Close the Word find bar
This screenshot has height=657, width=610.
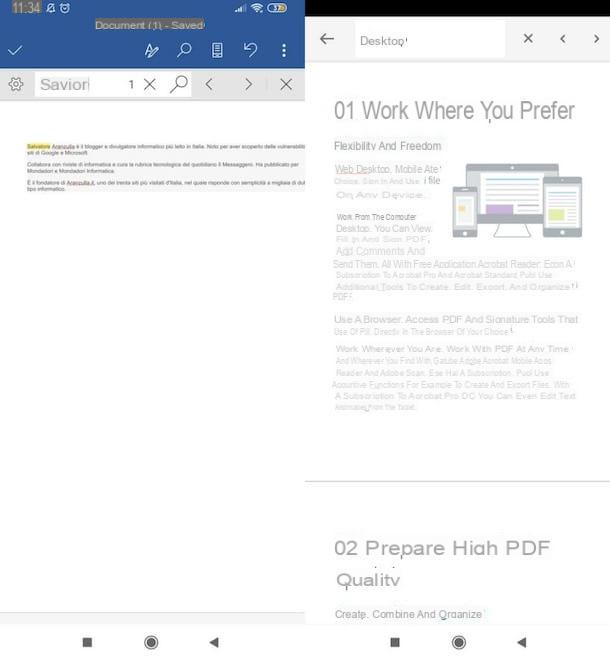click(286, 84)
